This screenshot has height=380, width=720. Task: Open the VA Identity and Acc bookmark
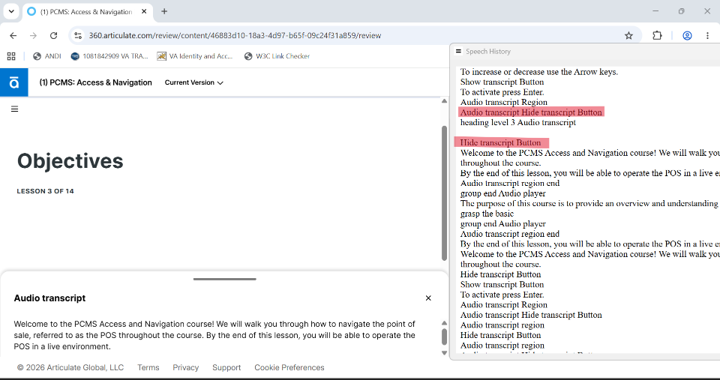click(195, 56)
